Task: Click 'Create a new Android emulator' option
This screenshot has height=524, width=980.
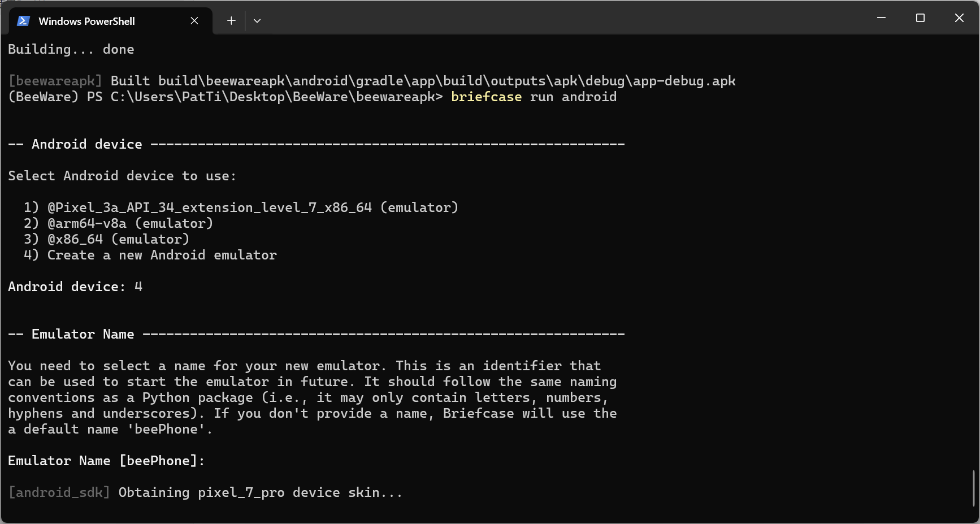Action: click(150, 255)
